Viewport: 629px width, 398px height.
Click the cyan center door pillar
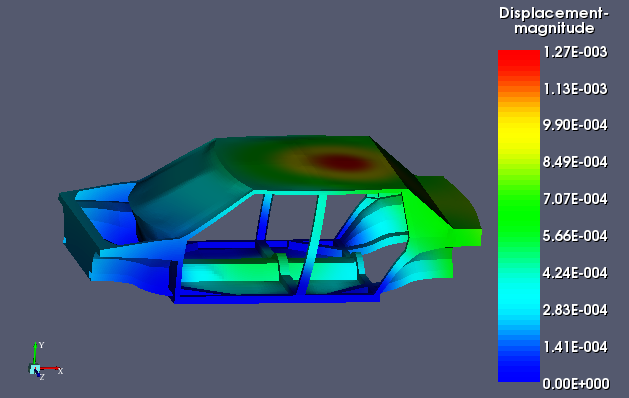(312, 244)
